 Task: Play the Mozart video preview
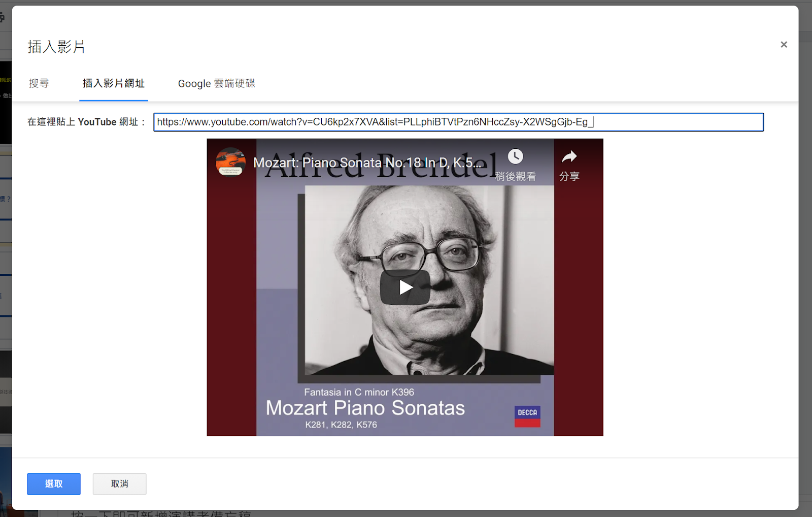[x=405, y=287]
